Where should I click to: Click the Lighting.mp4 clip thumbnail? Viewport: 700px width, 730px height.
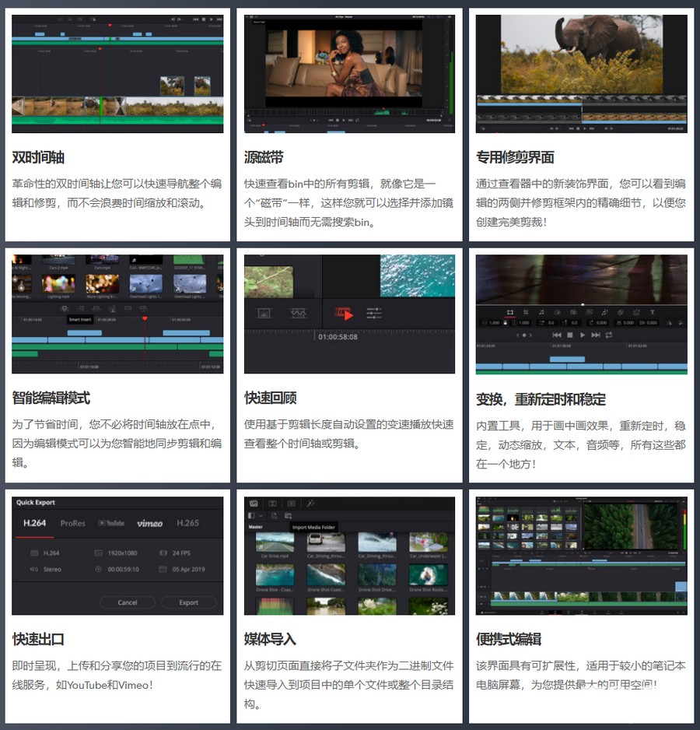click(x=58, y=283)
